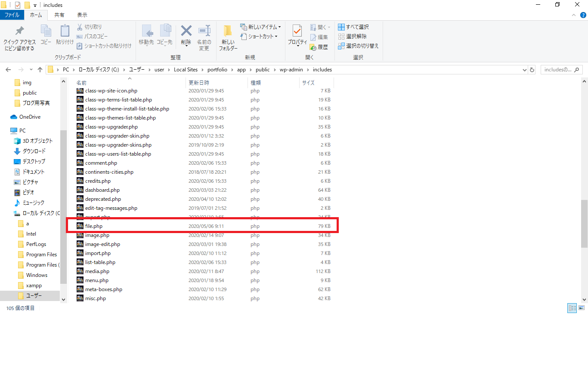588x387 pixels.
Task: Select Cut (切り取り) in the clipboard group
Action: [x=89, y=27]
